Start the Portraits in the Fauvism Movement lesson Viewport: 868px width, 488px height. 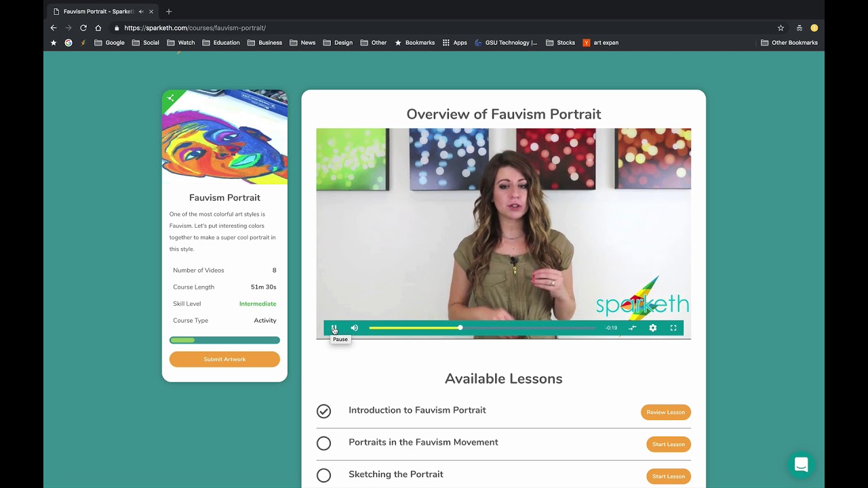click(x=669, y=444)
